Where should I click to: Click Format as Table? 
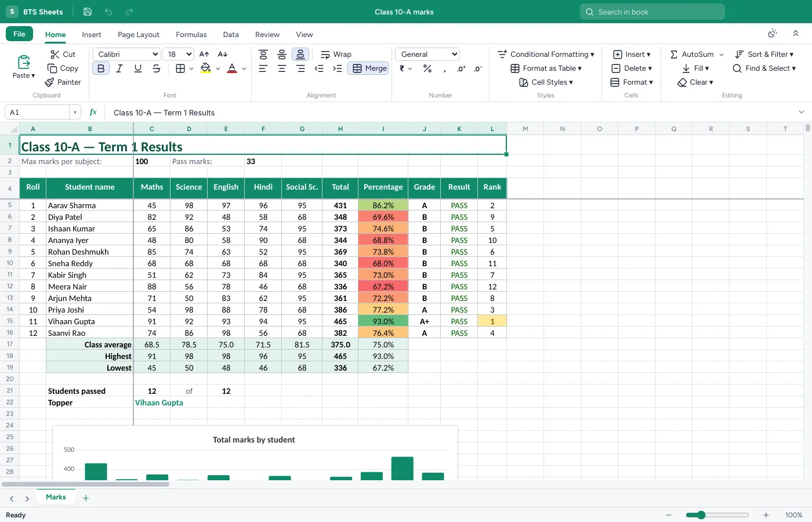pyautogui.click(x=546, y=68)
